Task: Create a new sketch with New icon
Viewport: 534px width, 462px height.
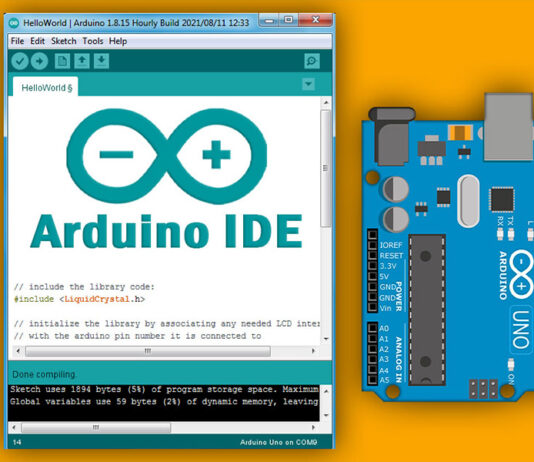Action: click(62, 61)
